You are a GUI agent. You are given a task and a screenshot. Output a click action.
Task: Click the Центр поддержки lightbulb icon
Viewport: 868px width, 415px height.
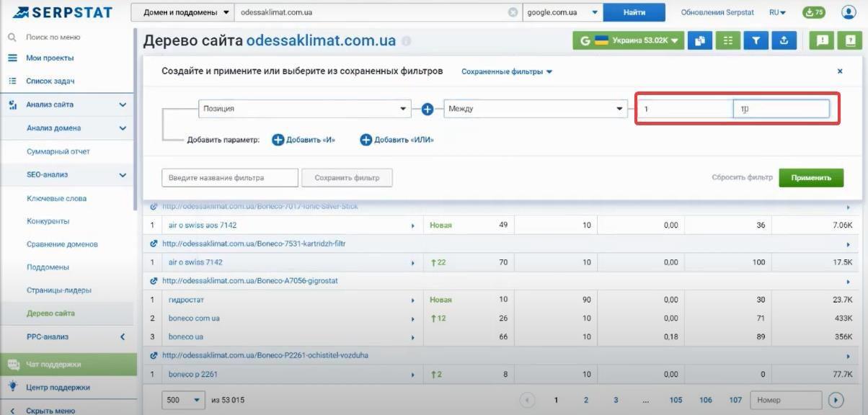pyautogui.click(x=12, y=387)
